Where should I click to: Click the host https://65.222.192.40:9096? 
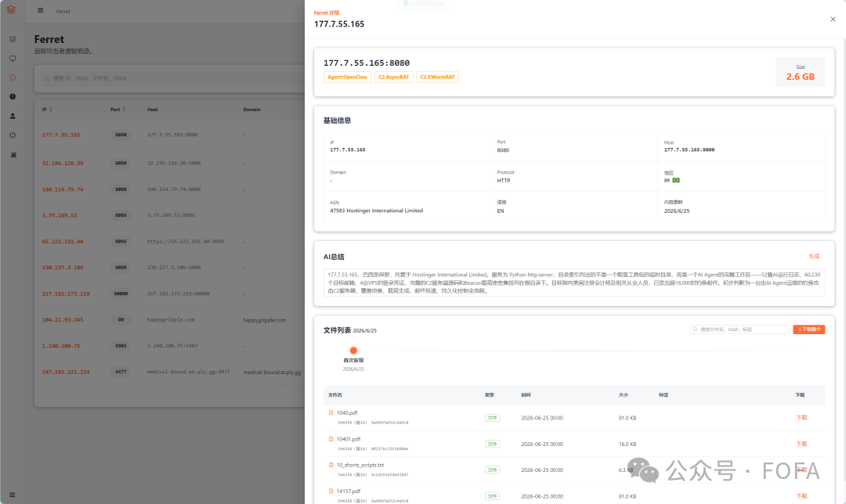click(186, 242)
